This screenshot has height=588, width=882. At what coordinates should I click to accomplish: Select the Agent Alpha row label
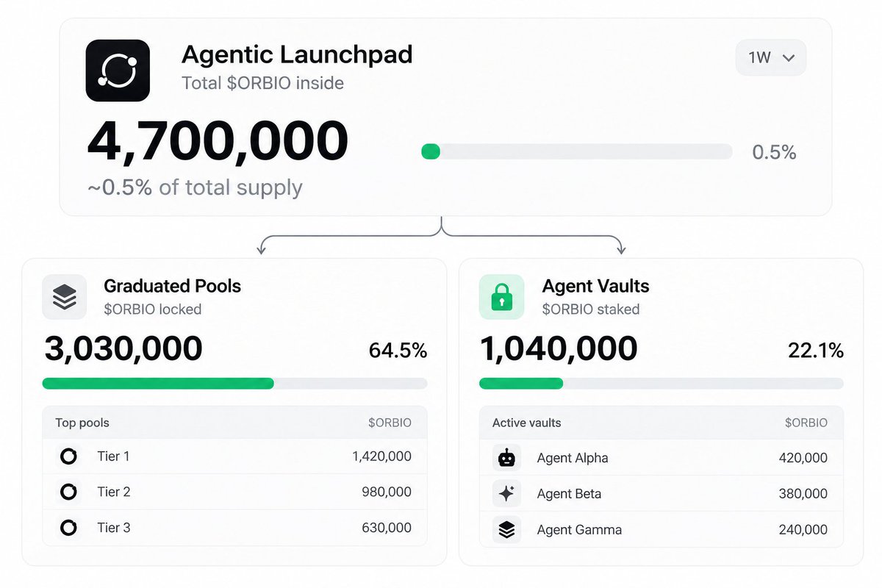pos(573,458)
